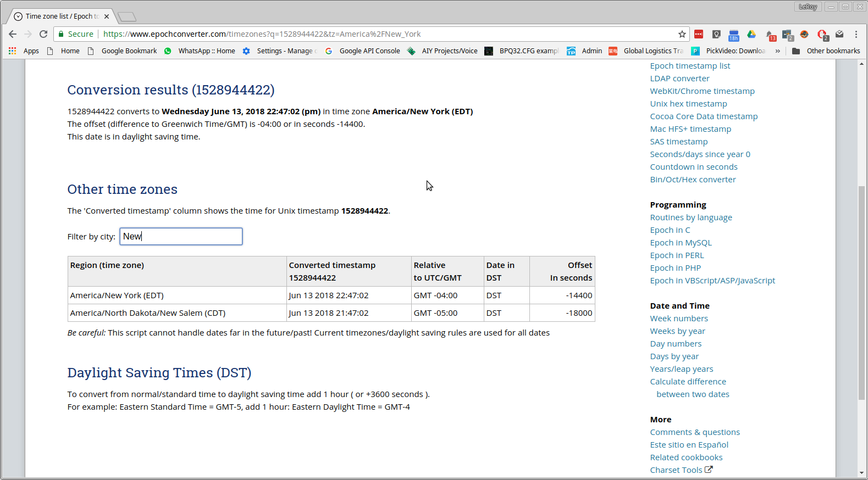This screenshot has width=868, height=480.
Task: Click the BPQ32.CFG bookmark icon
Action: click(x=489, y=51)
